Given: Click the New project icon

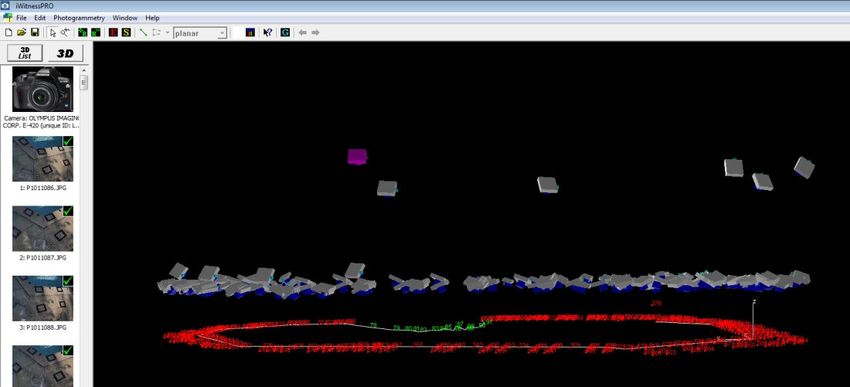Looking at the screenshot, I should 8,33.
